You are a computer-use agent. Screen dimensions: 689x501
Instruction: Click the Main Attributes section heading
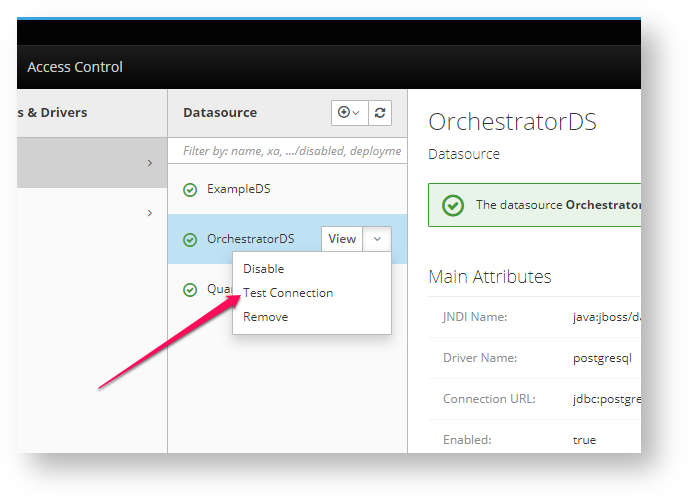490,276
